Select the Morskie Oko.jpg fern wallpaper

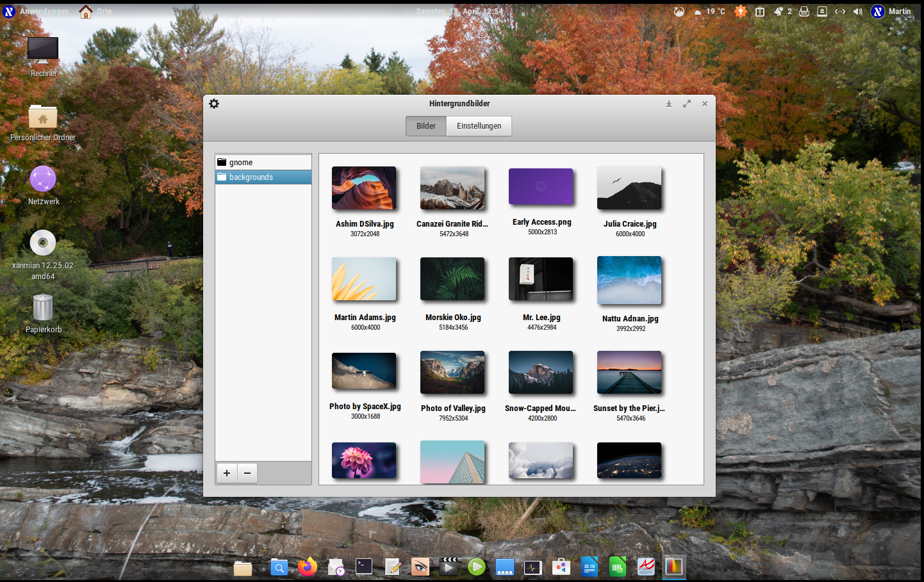(x=452, y=279)
